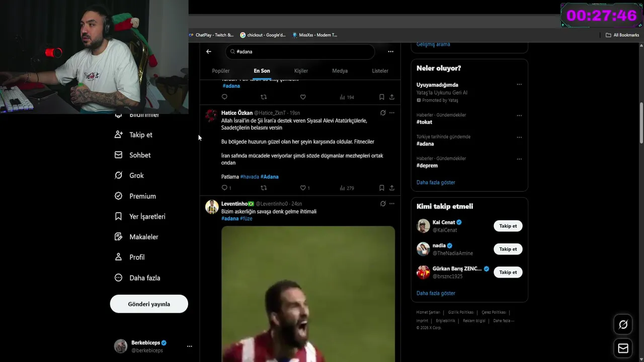This screenshot has width=644, height=362.
Task: View analytics showing 279 views
Action: pos(347,188)
